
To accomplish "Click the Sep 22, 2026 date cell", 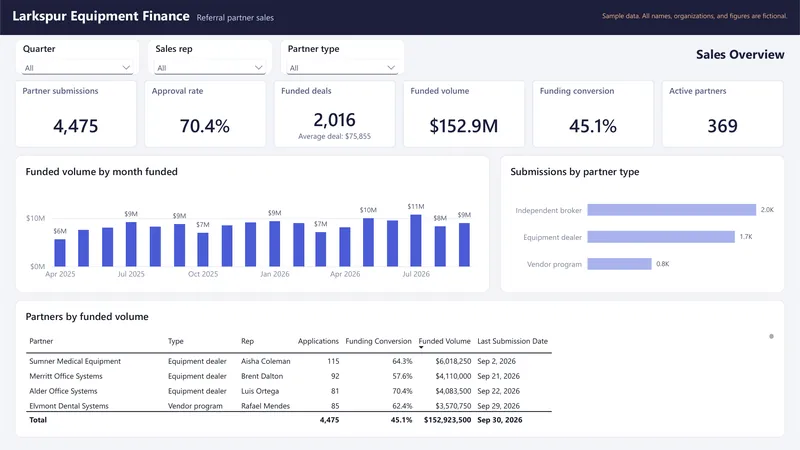I will coord(498,391).
